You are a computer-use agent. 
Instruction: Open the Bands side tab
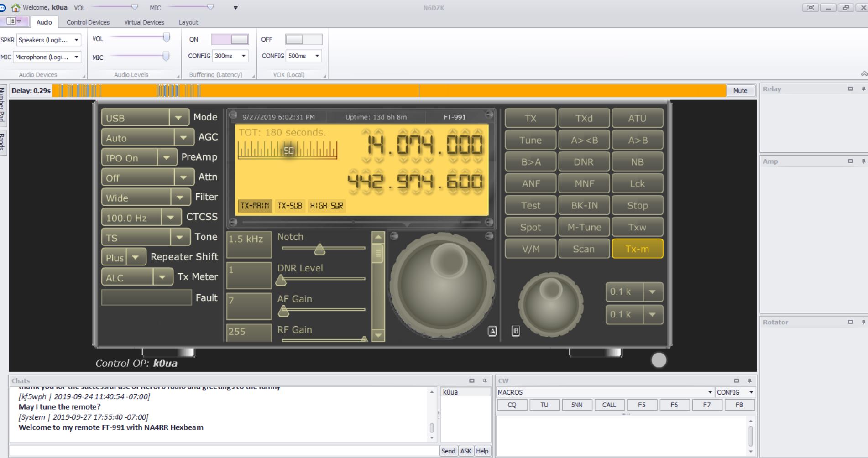tap(2, 141)
